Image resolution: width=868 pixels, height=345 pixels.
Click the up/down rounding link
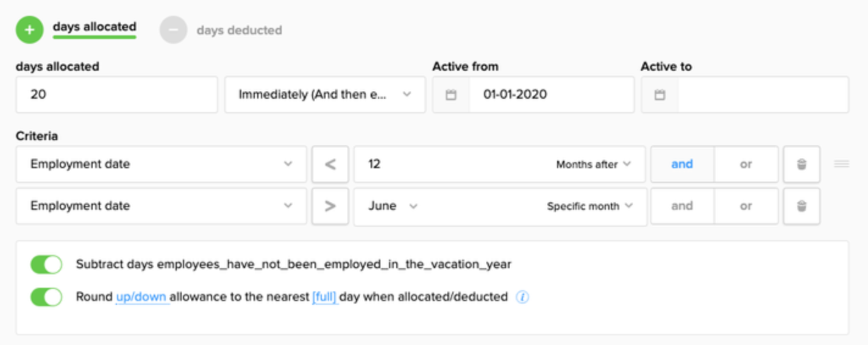(x=142, y=297)
